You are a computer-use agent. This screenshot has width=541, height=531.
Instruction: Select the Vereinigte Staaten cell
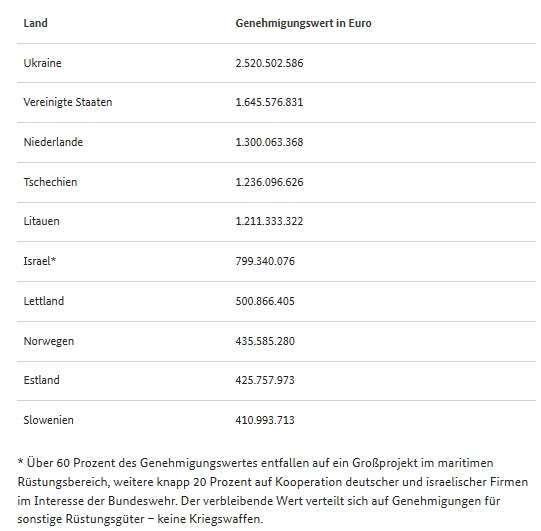coord(68,102)
